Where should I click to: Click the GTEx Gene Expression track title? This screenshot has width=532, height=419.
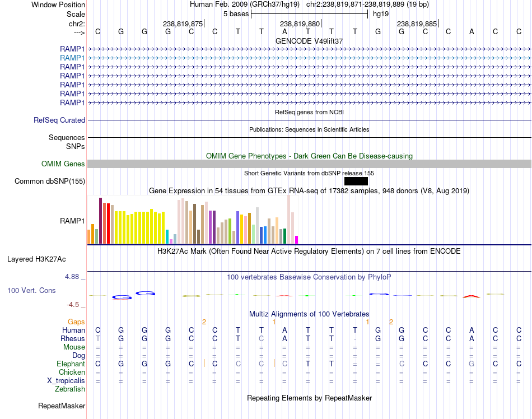coord(309,190)
